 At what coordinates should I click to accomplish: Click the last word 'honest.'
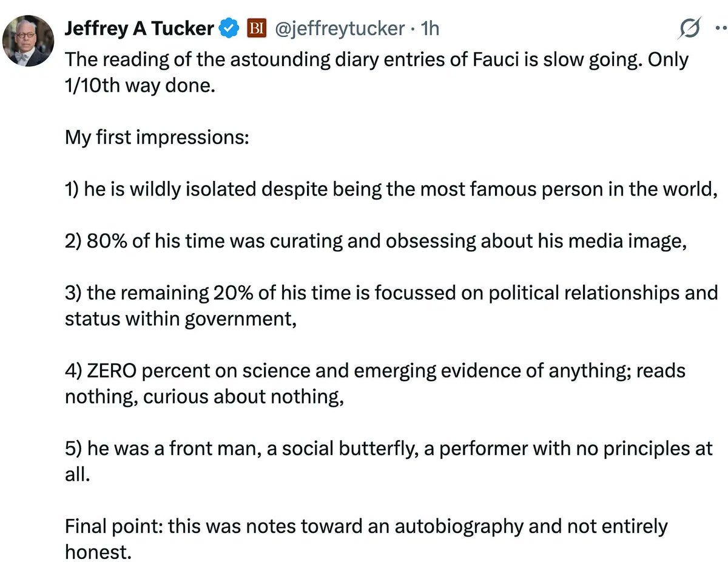click(97, 552)
